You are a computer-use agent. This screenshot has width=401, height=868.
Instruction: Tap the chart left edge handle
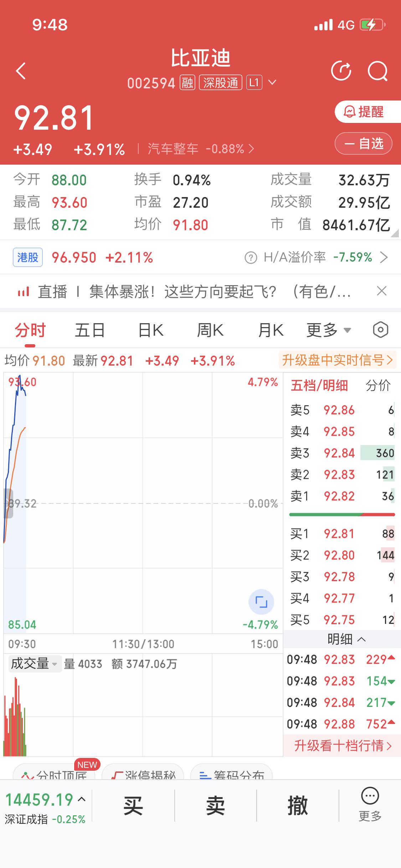coord(8,503)
